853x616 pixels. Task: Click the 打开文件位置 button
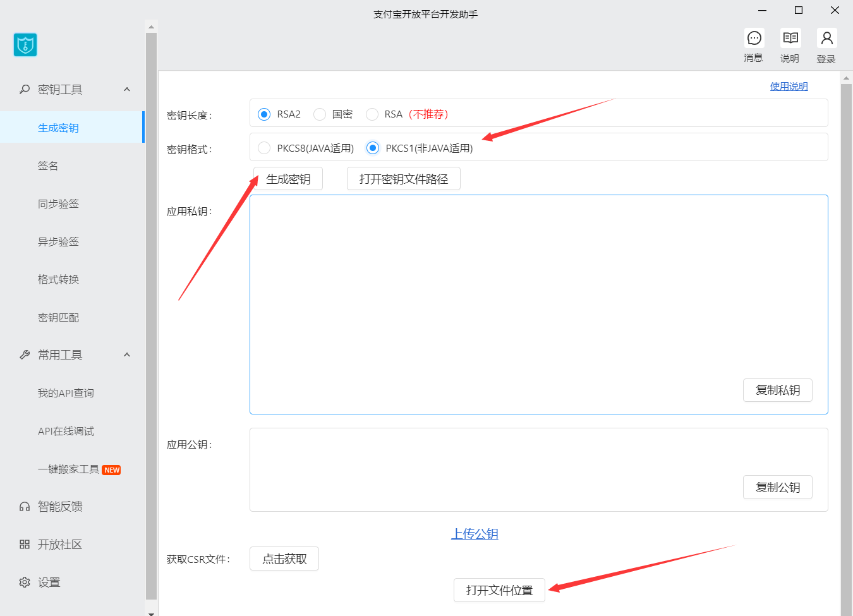[x=499, y=590]
